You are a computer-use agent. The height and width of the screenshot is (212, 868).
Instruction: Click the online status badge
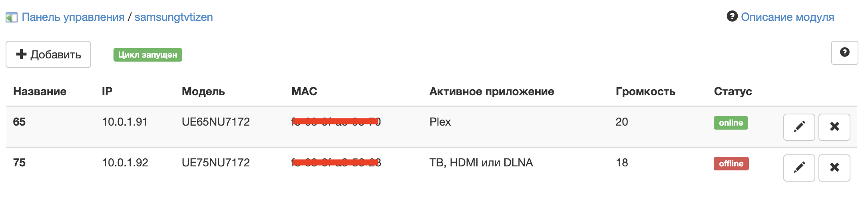[731, 123]
